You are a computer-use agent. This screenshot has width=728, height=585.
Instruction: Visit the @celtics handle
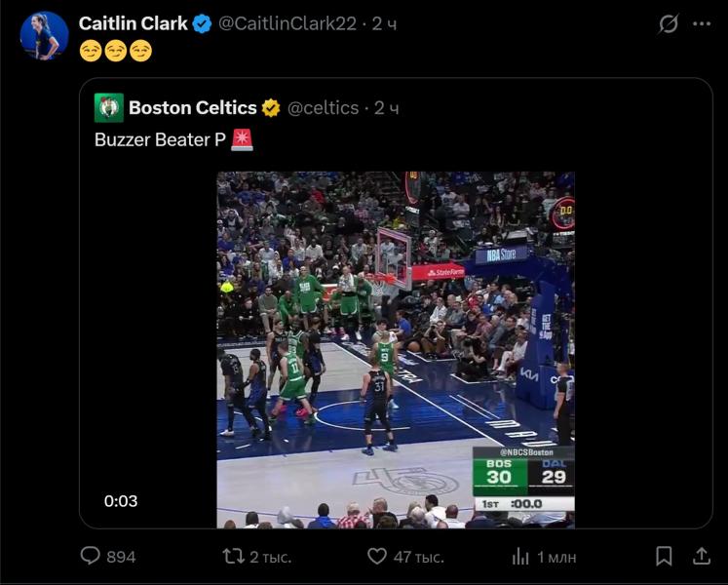(x=323, y=107)
